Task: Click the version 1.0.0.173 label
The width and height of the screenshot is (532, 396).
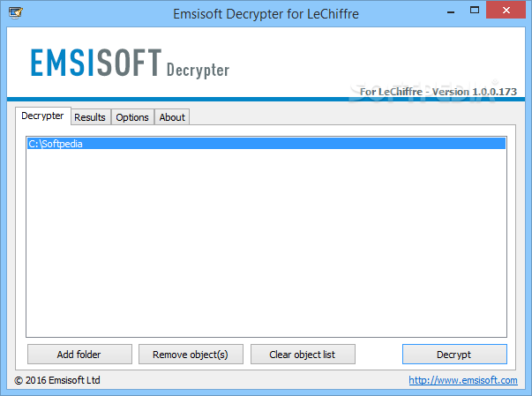Action: (438, 92)
